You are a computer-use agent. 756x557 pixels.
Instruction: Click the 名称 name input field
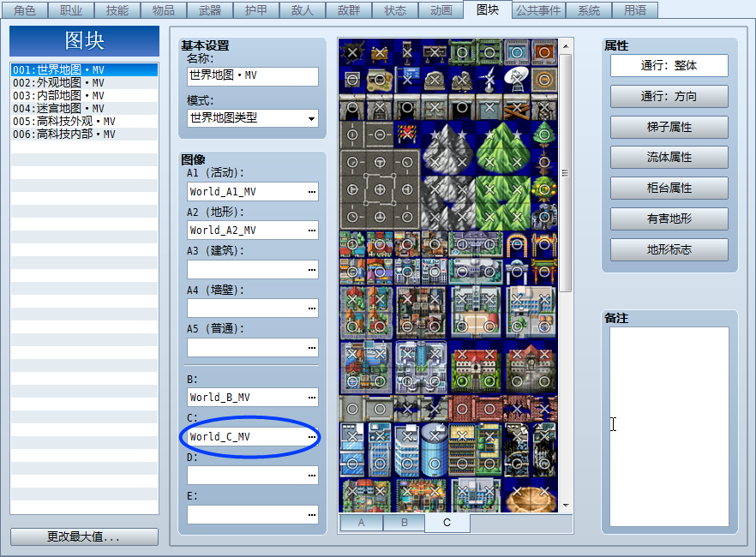click(253, 76)
